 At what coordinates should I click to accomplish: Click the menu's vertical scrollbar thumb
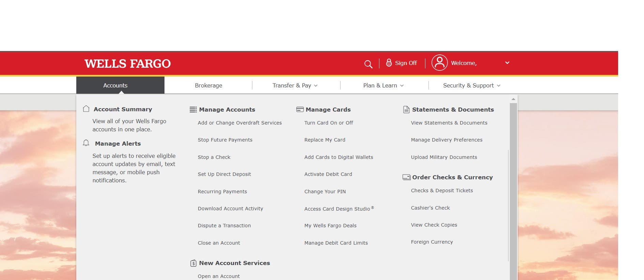tap(513, 191)
